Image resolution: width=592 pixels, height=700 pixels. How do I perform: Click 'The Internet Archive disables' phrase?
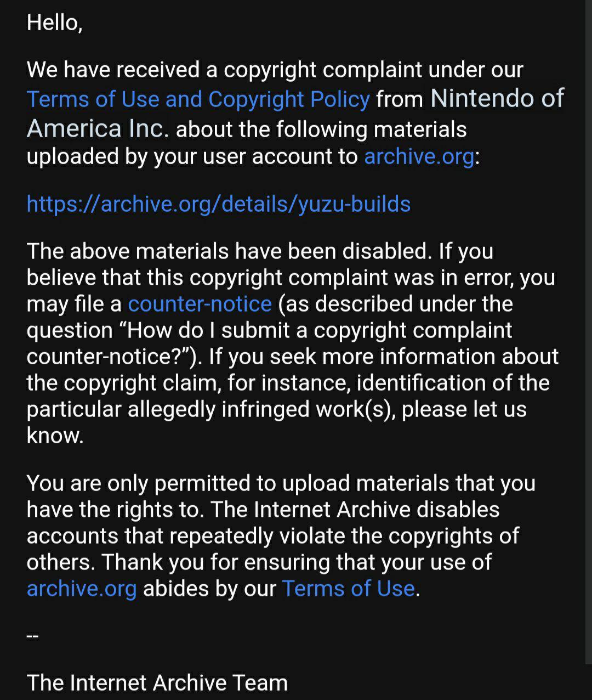355,510
